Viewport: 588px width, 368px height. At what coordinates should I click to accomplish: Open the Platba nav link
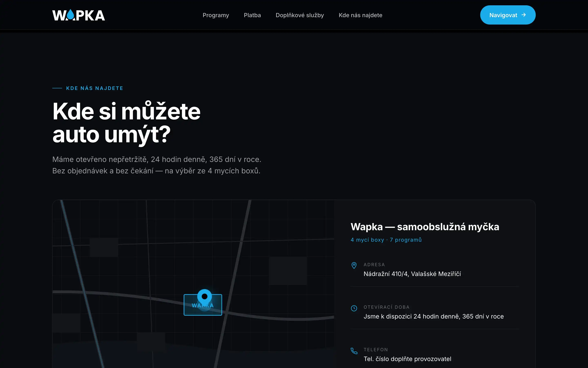coord(252,15)
